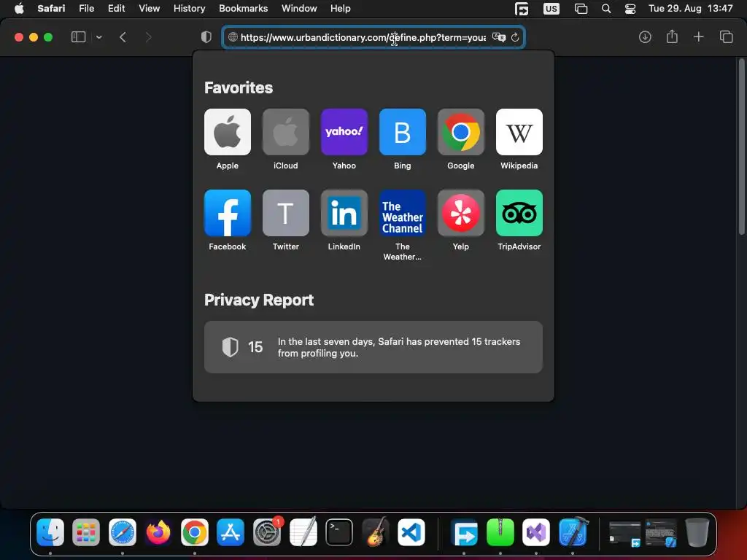747x560 pixels.
Task: Open TextEdit from the Dock
Action: (x=303, y=532)
